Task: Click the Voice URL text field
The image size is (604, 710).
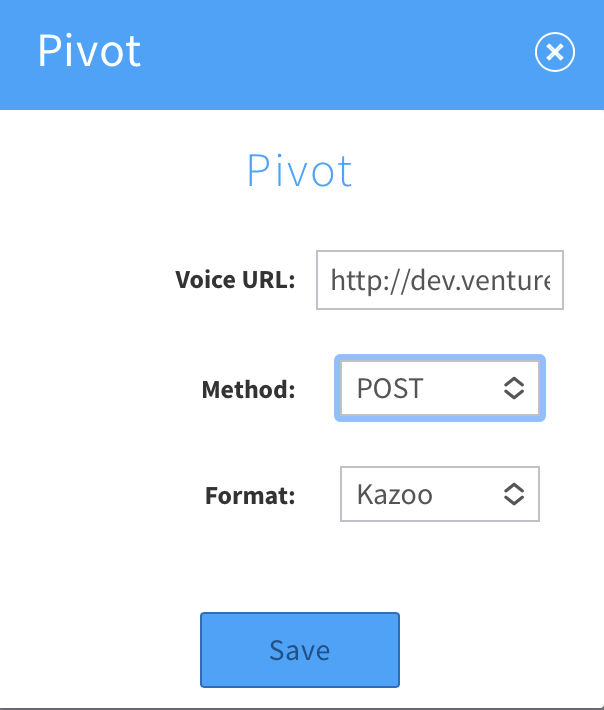Action: point(440,281)
